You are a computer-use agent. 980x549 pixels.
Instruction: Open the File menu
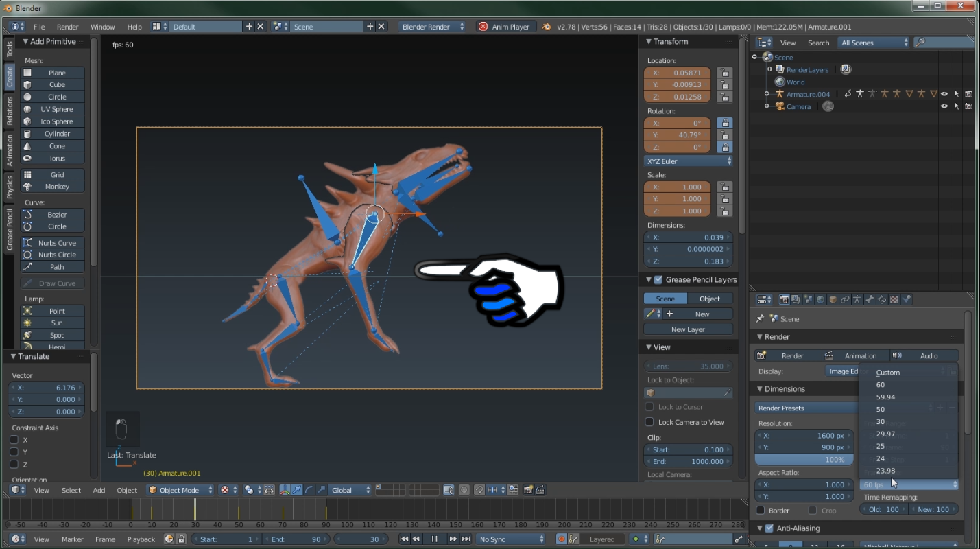pyautogui.click(x=39, y=27)
